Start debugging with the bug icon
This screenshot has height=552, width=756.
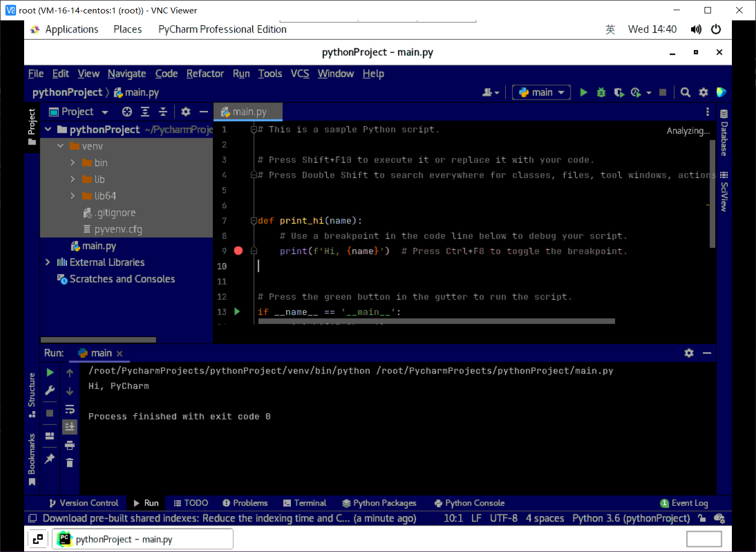click(601, 92)
